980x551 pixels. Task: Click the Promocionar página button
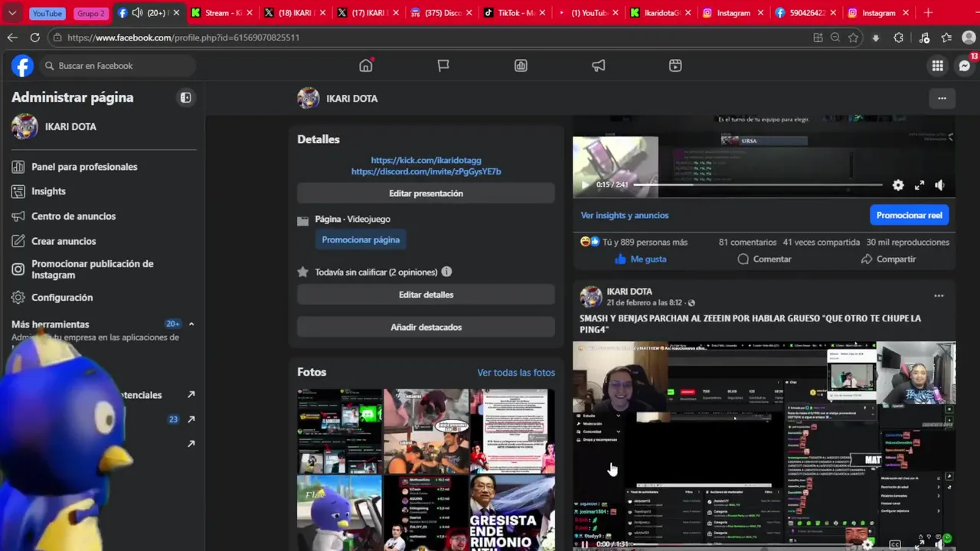coord(361,240)
